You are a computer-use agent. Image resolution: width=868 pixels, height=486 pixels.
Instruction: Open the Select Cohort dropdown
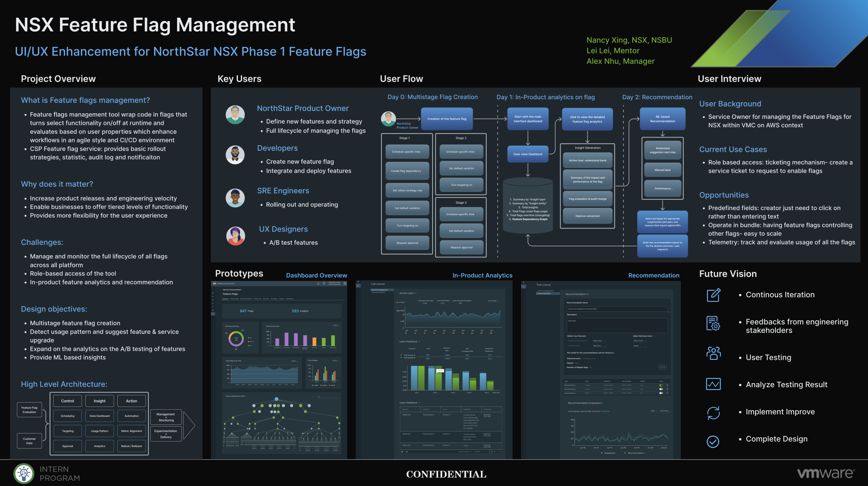640,341
